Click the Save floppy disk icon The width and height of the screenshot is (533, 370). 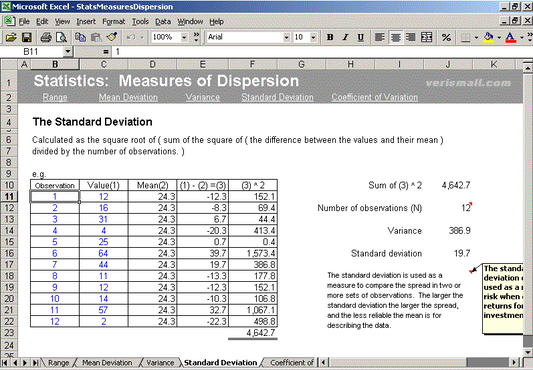pyautogui.click(x=27, y=37)
